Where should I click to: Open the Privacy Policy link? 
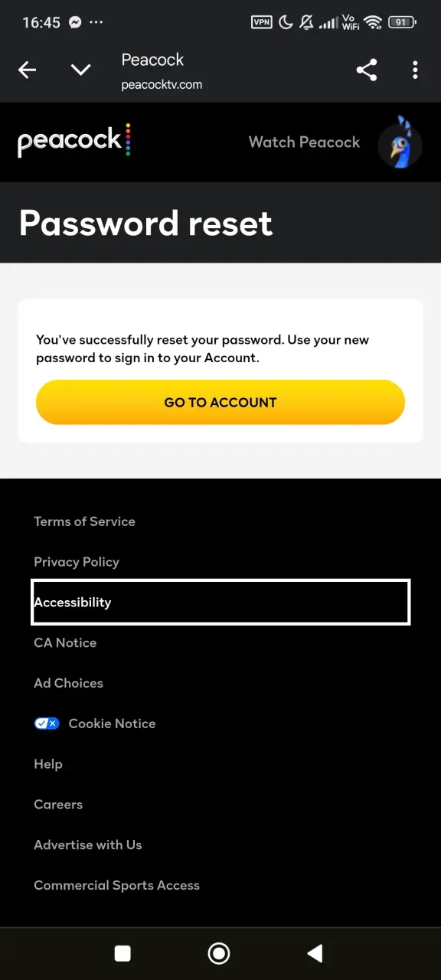click(x=77, y=562)
